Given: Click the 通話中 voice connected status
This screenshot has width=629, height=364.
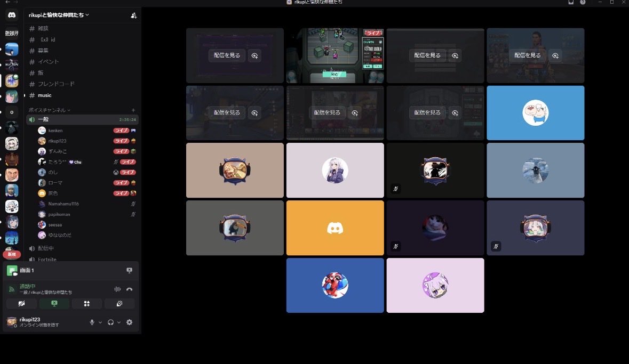Looking at the screenshot, I should 27,286.
